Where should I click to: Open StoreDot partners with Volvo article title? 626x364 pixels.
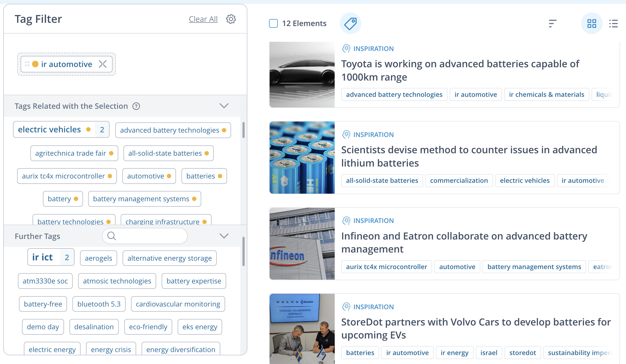(x=476, y=328)
